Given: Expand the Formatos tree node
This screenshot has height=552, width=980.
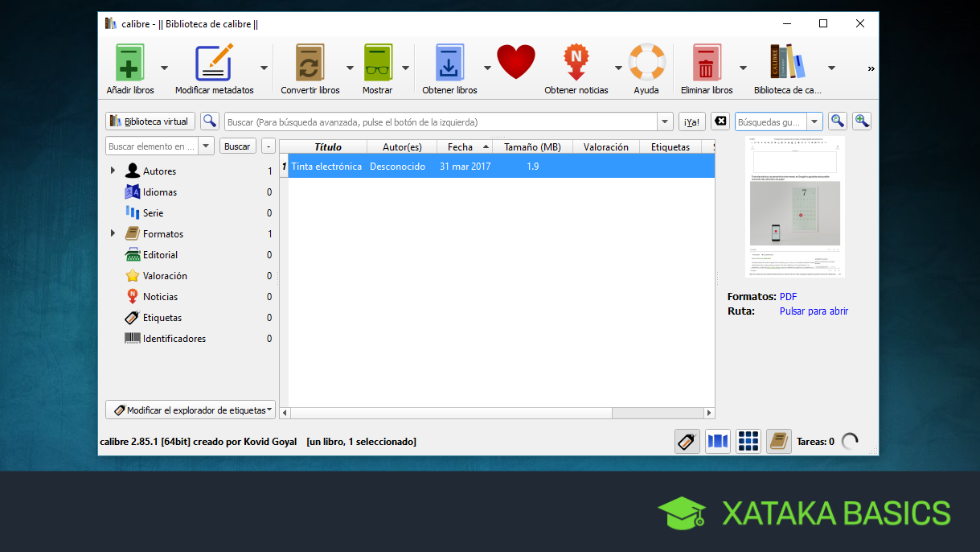Looking at the screenshot, I should [113, 233].
